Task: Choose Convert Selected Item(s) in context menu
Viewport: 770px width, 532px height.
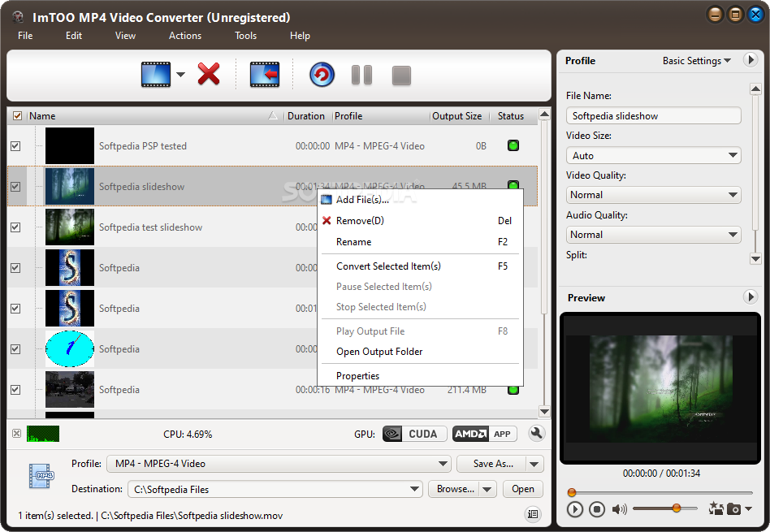Action: tap(420, 266)
